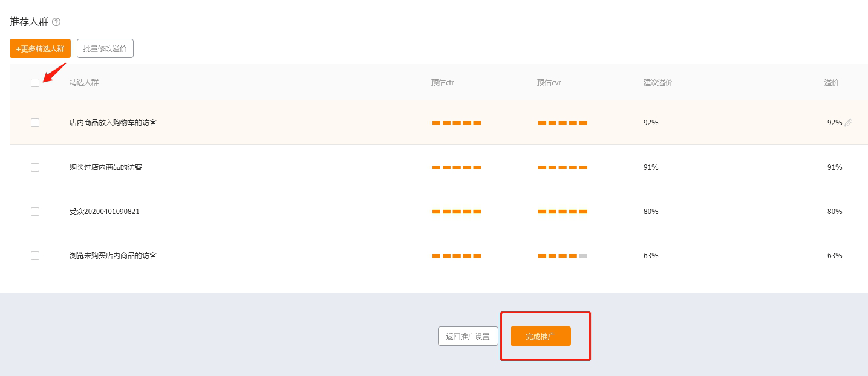Enable the checkbox for 浏览未购买店内商品的访客

(x=35, y=256)
